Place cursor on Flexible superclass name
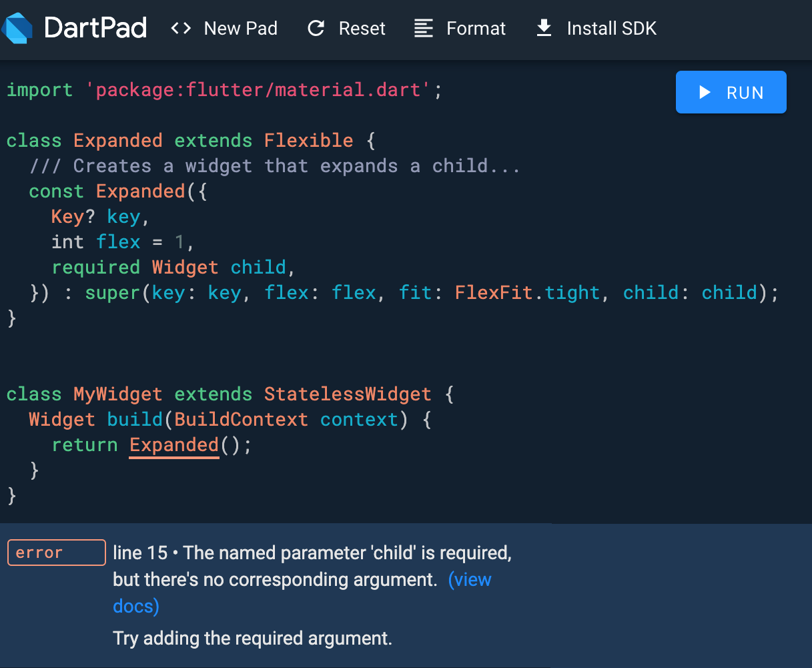 (x=308, y=141)
